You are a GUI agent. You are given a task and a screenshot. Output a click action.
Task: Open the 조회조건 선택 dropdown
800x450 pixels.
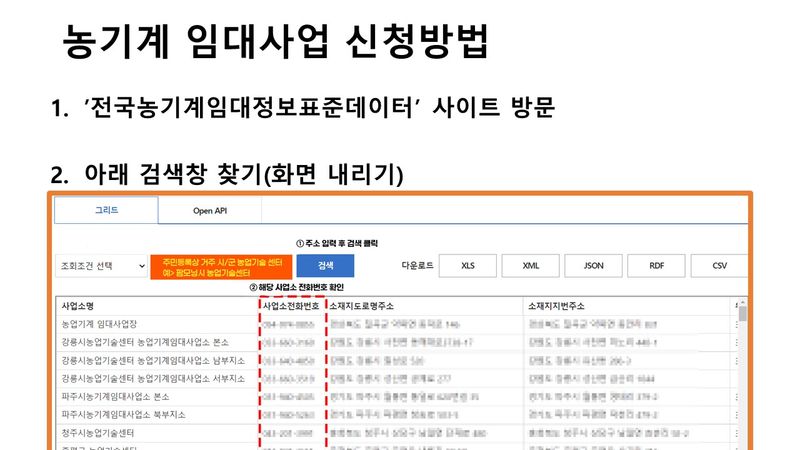click(101, 266)
